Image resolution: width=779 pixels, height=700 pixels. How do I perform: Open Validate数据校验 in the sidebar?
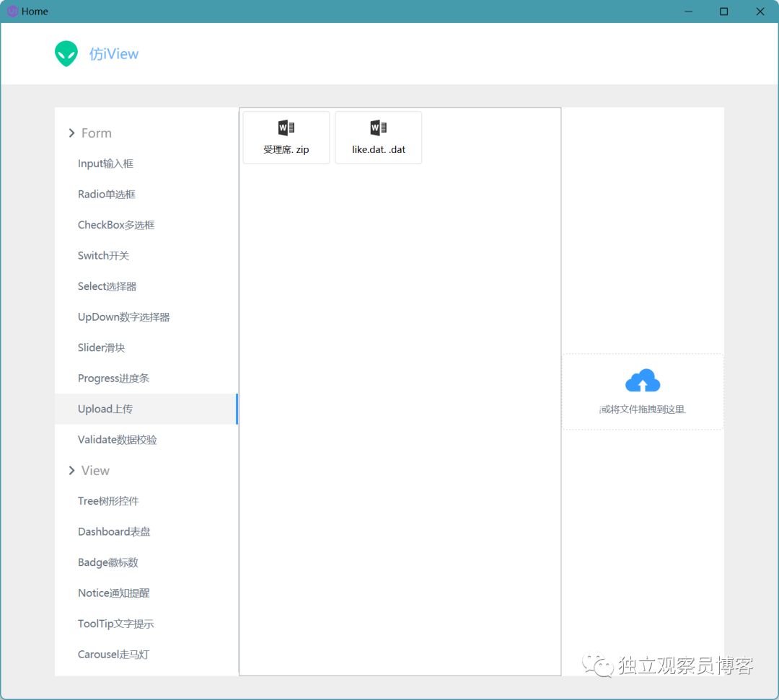click(116, 440)
